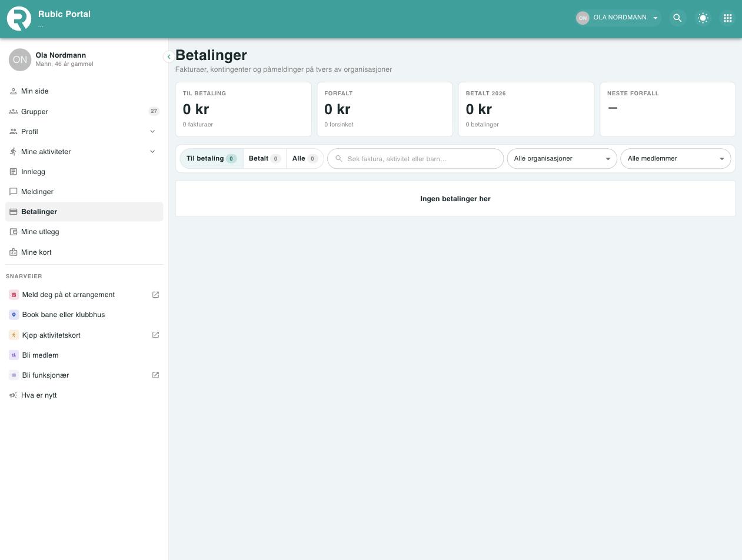Open Meldinger in the sidebar
The width and height of the screenshot is (742, 560).
84,192
